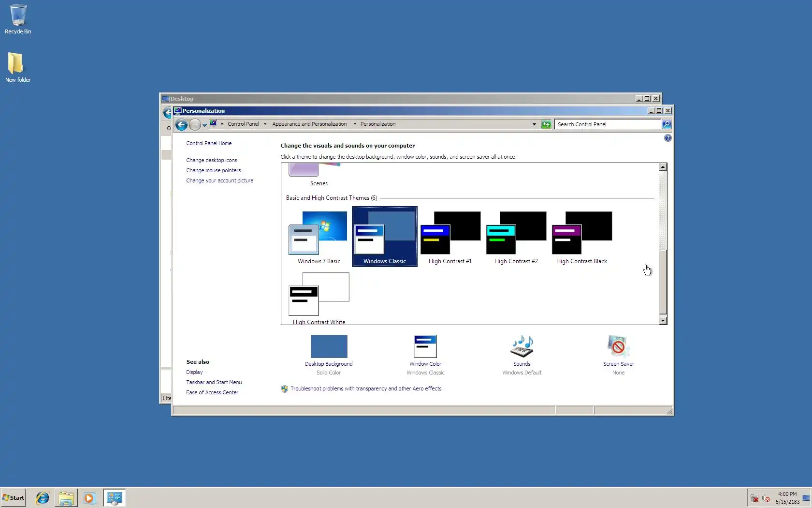Screen dimensions: 812x508
Task: Expand the dropdown arrow after Control Panel breadcrumb
Action: [x=265, y=124]
